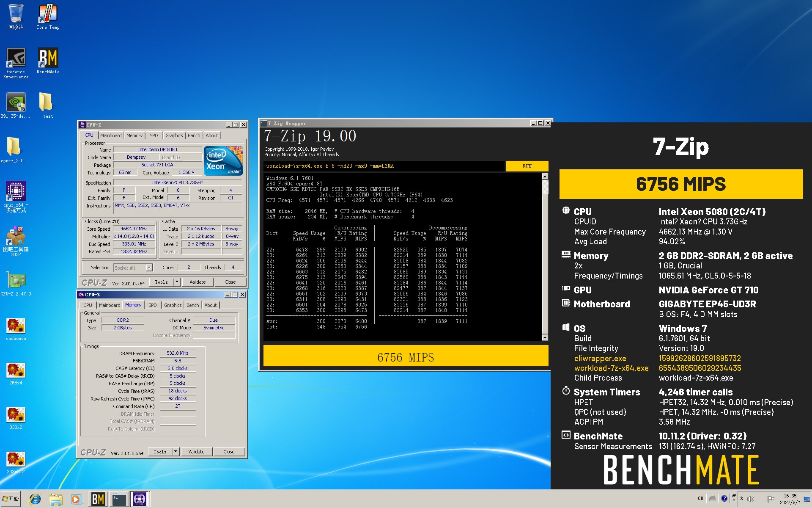
Task: Click Validate button in upper CPU-Z window
Action: tap(198, 282)
